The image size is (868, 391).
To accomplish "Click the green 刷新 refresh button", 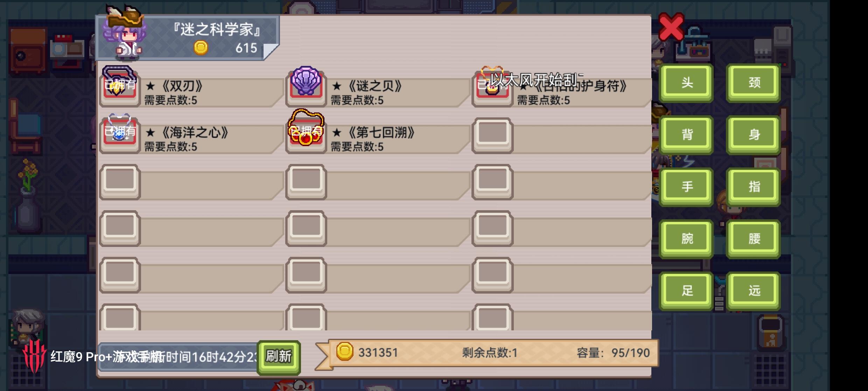I will tap(279, 357).
